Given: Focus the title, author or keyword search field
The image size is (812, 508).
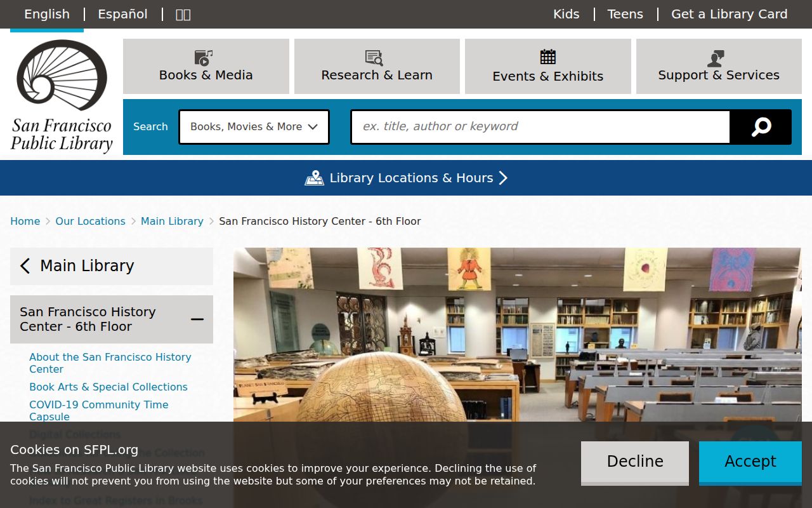Looking at the screenshot, I should coord(540,127).
